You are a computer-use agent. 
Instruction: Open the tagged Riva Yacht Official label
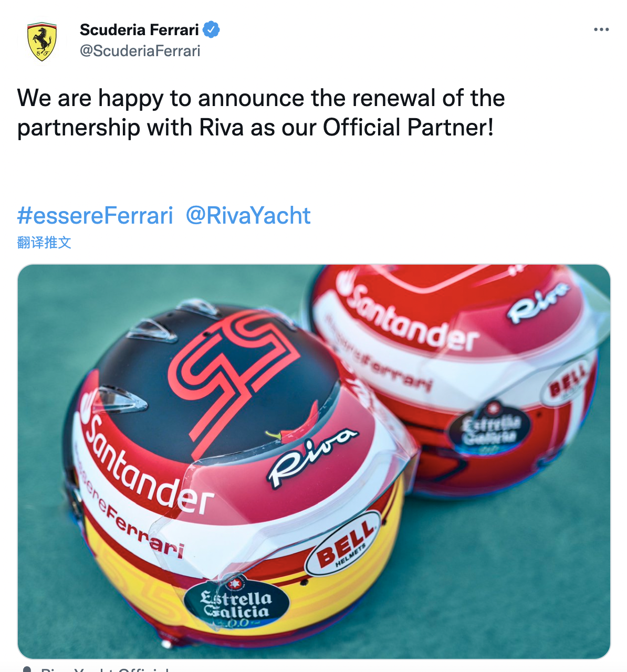(x=105, y=669)
